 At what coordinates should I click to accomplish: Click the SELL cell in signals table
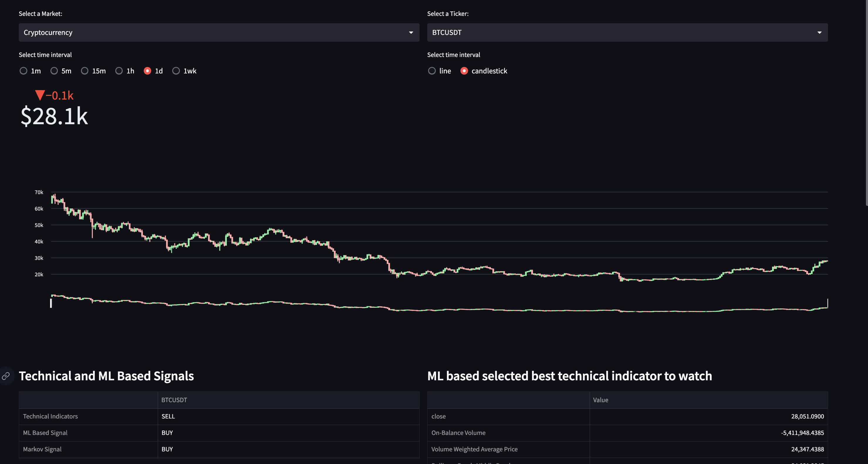click(168, 416)
